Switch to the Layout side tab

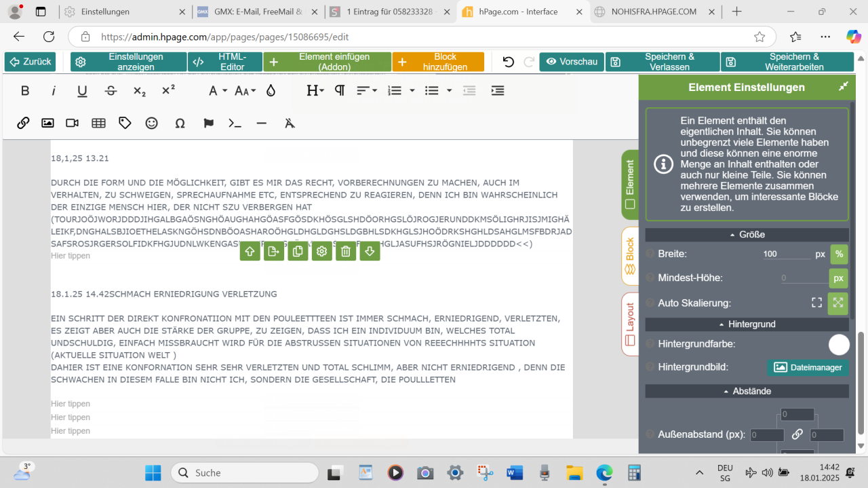coord(630,324)
